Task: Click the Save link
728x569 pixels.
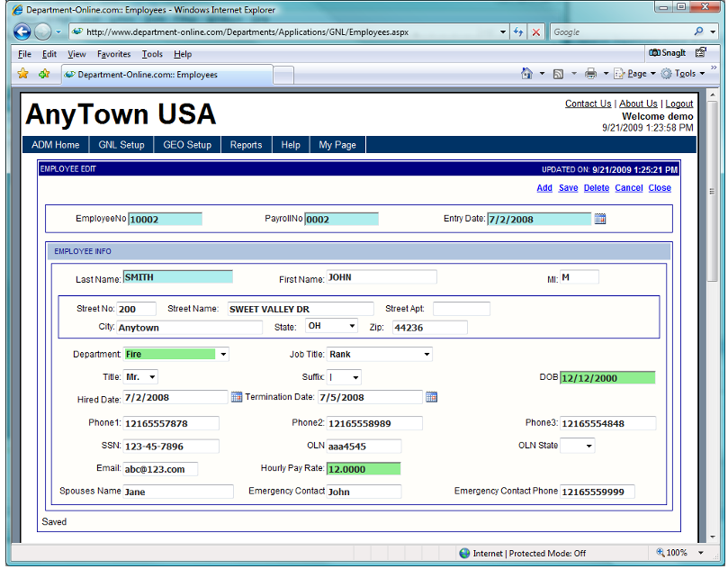Action: pyautogui.click(x=569, y=187)
